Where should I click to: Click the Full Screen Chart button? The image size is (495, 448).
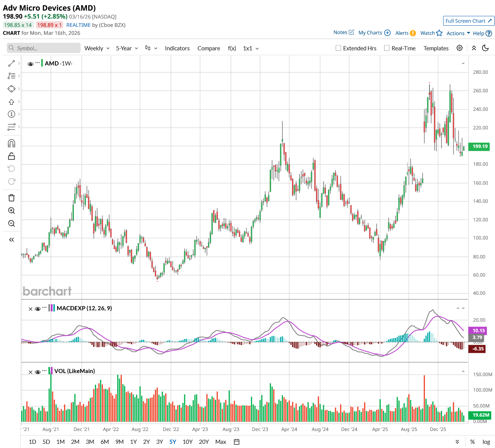[x=469, y=21]
